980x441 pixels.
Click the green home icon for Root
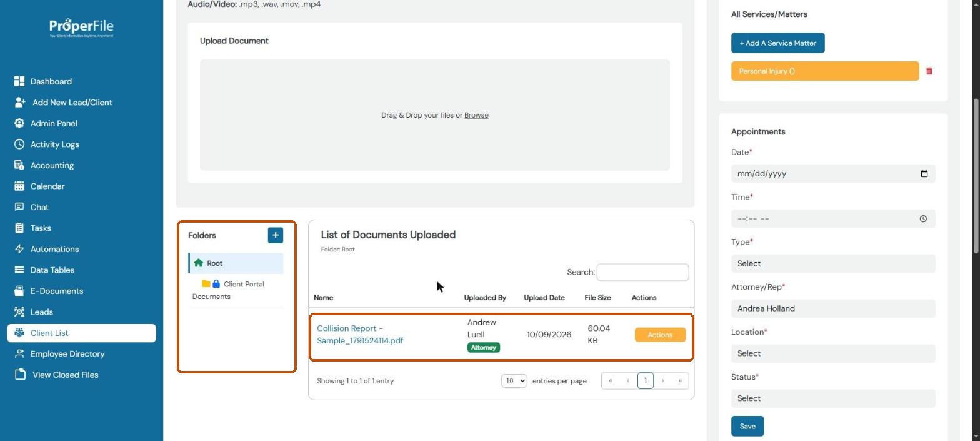click(x=199, y=263)
